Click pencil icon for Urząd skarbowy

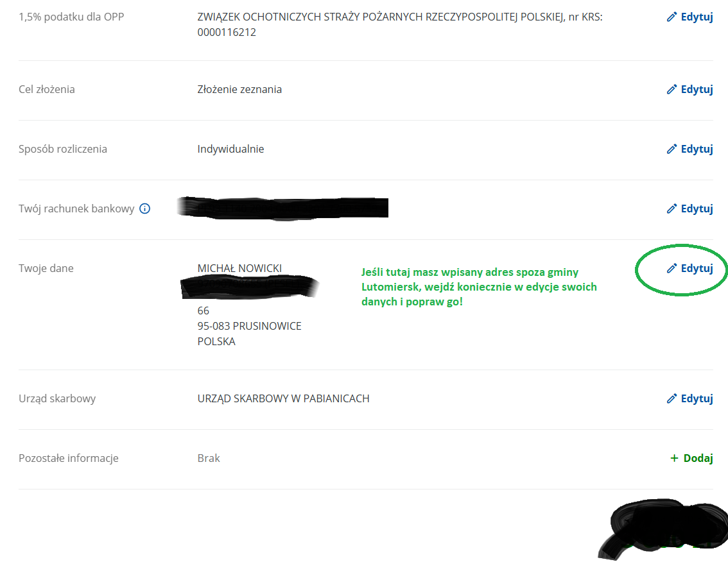[672, 398]
